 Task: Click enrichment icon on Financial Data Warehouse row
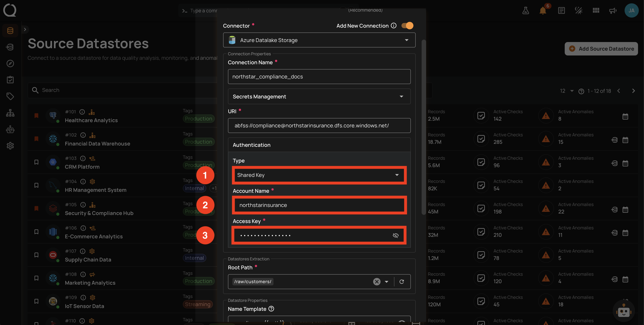point(614,140)
